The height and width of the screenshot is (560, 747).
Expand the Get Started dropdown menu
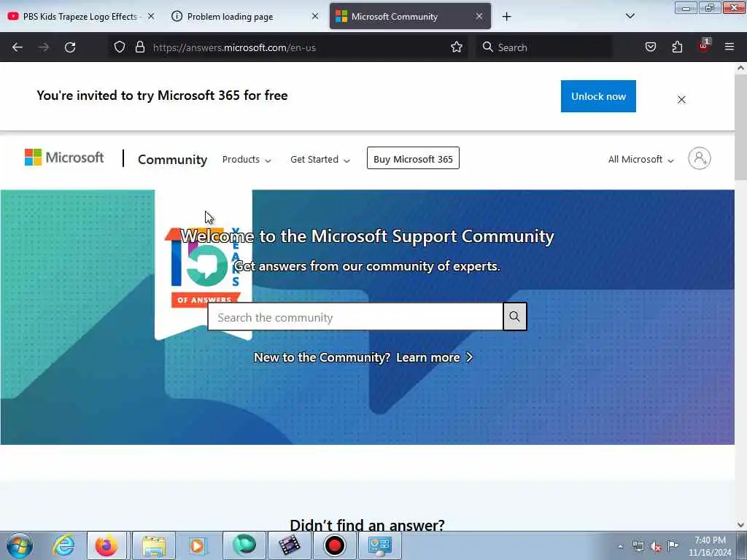(320, 159)
